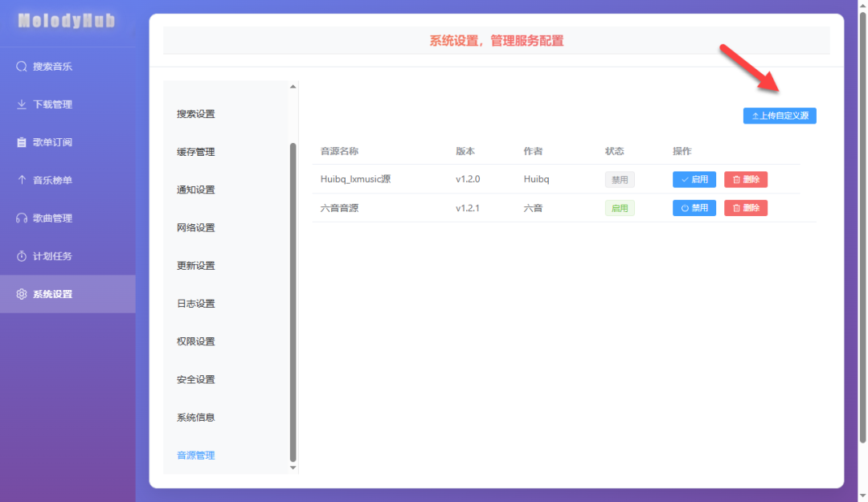
Task: Click the 版本 column header
Action: (465, 151)
